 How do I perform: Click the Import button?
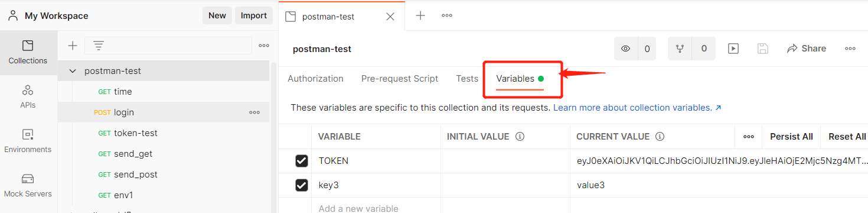[254, 15]
